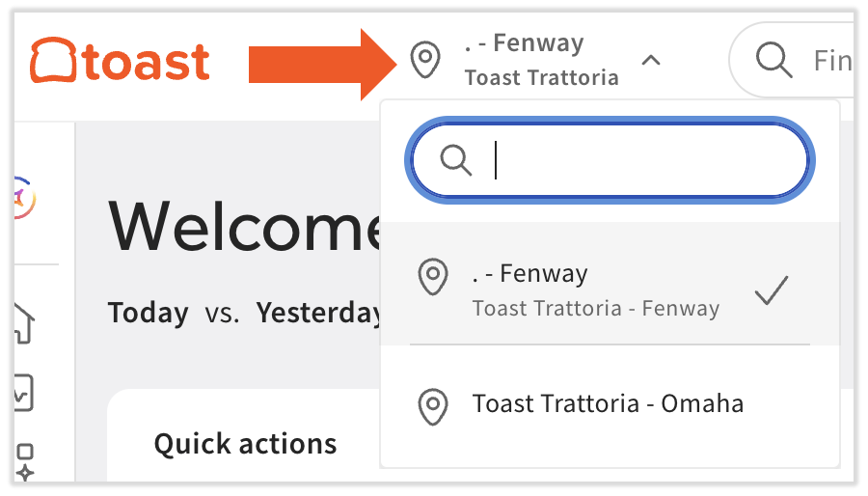Image resolution: width=868 pixels, height=496 pixels.
Task: Click the magnifier icon inside location search box
Action: (455, 160)
